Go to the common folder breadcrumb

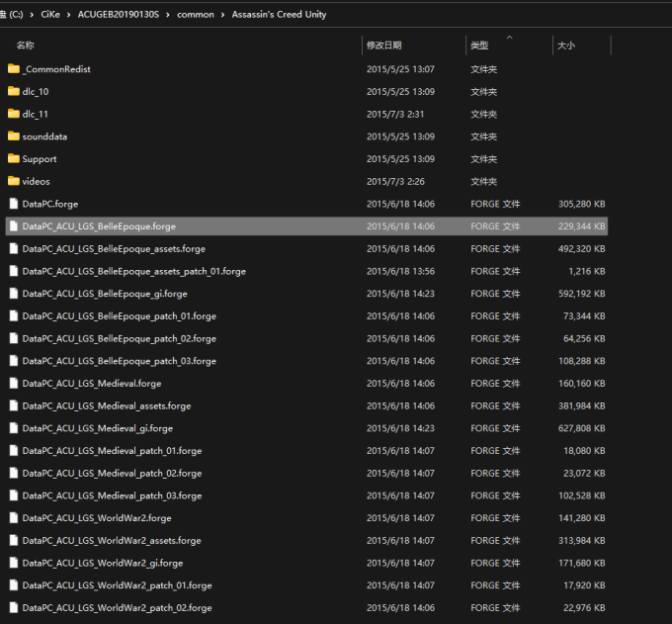pos(196,15)
